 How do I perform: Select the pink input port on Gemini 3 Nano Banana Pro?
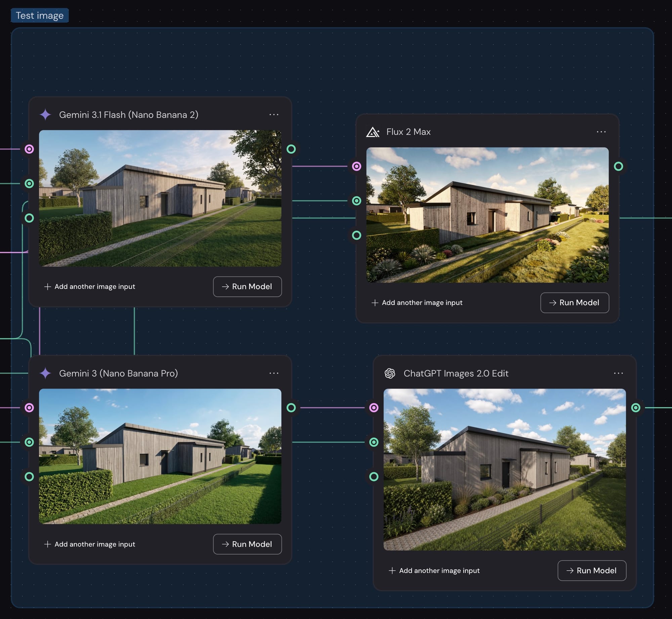click(x=29, y=408)
